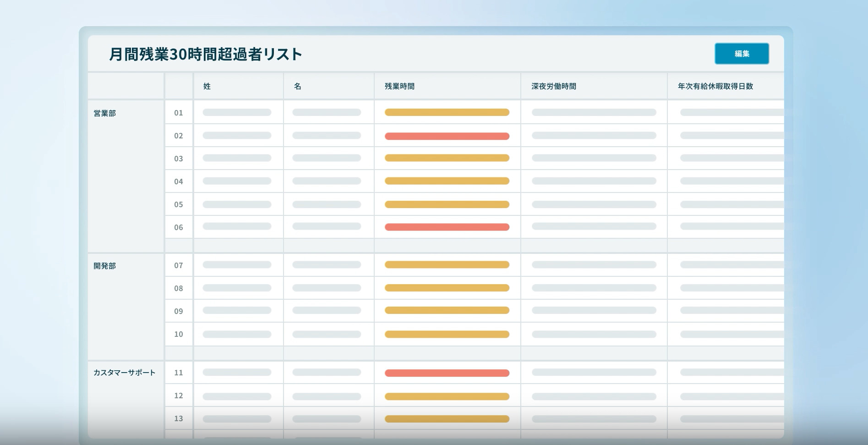This screenshot has width=868, height=445.
Task: Click the red overtime bar in row 06
Action: [x=447, y=227]
